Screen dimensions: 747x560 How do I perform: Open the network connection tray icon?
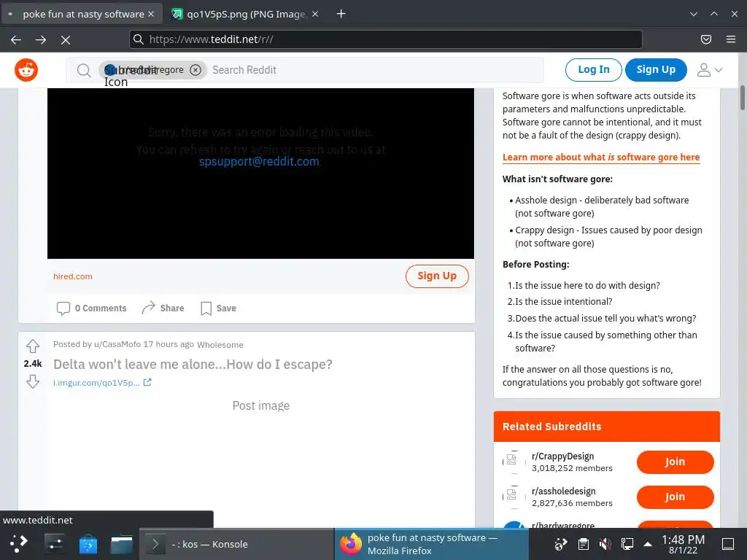tap(627, 544)
